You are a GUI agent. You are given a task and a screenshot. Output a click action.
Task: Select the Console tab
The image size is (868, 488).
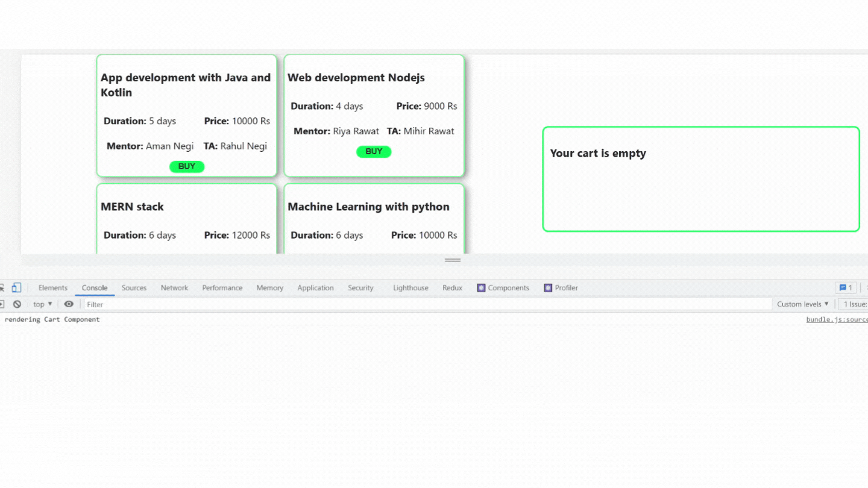95,288
